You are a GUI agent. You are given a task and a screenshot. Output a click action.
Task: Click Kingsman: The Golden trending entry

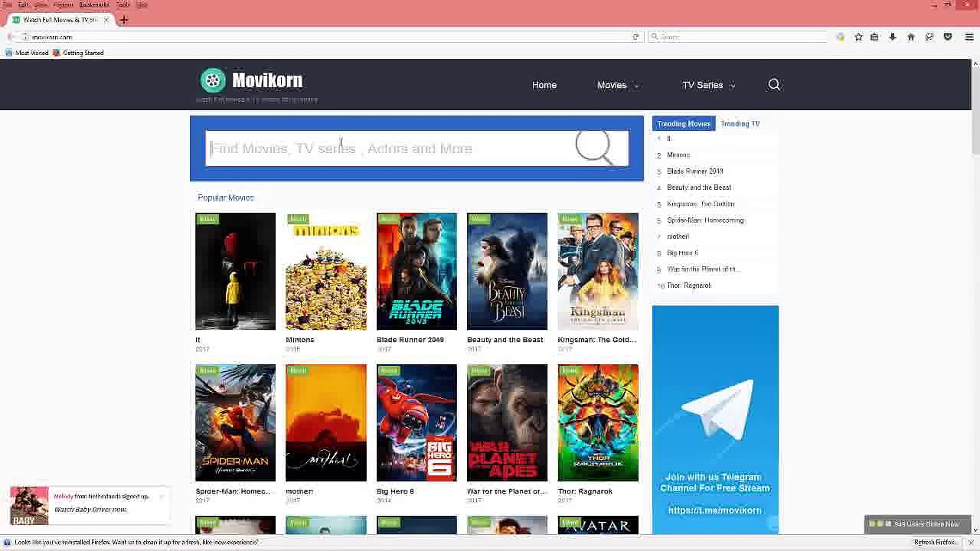point(701,204)
